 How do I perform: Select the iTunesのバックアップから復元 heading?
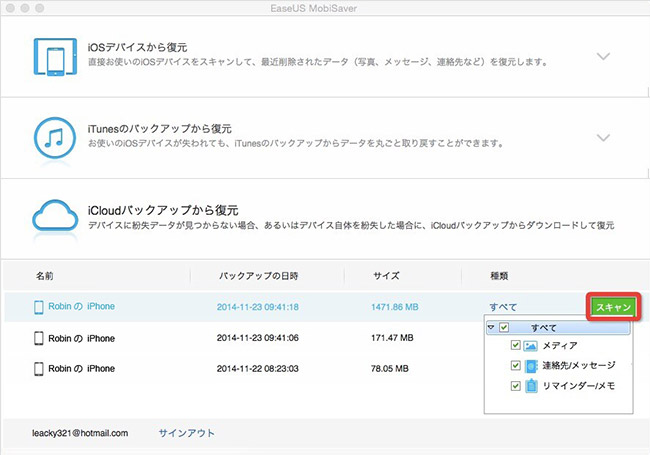[x=159, y=129]
